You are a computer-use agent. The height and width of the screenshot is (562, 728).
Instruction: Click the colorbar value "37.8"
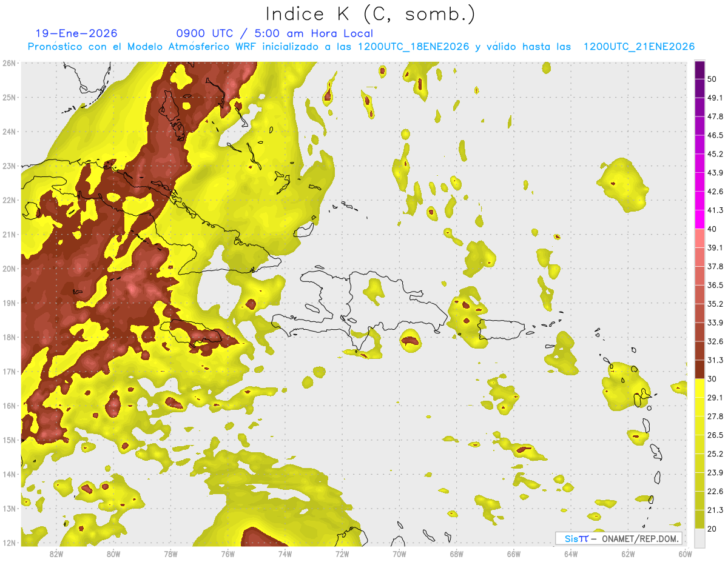click(x=715, y=266)
